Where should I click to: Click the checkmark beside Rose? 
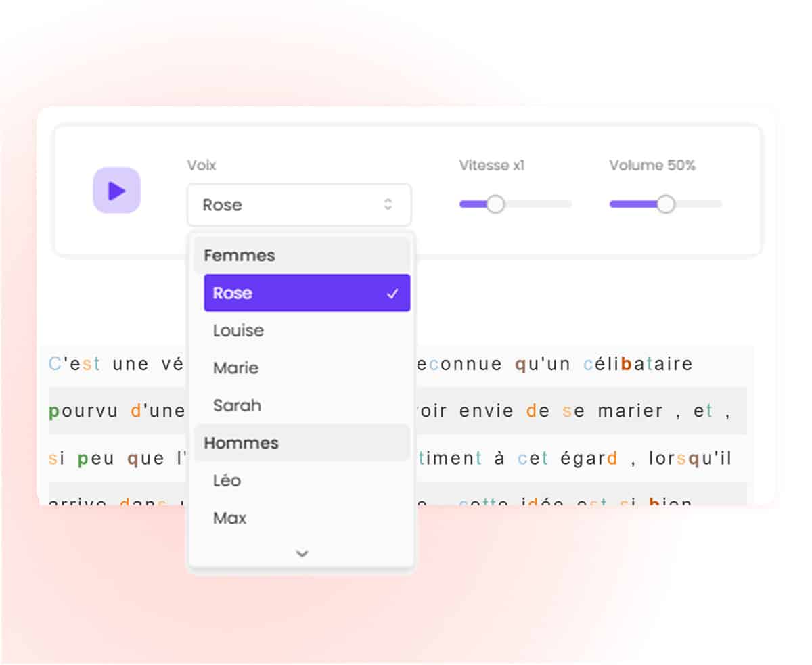tap(392, 294)
